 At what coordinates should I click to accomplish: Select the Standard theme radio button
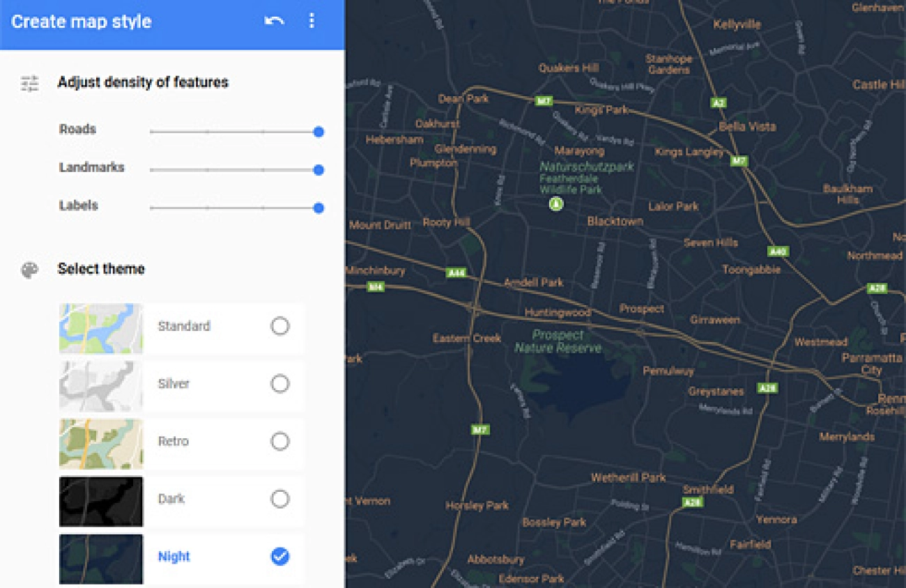[x=280, y=326]
